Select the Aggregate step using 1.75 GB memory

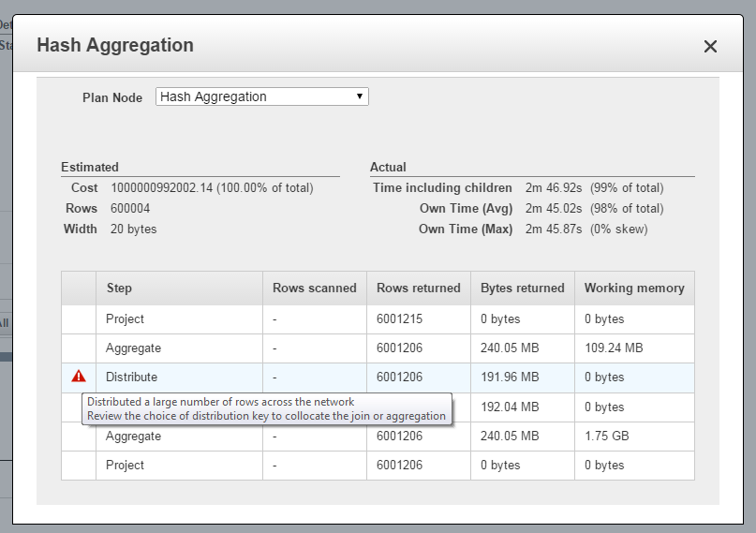133,436
